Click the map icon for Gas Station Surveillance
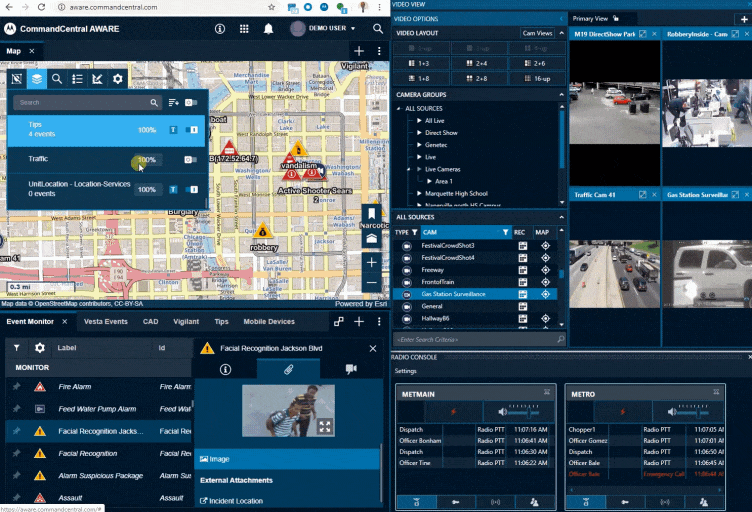 [x=545, y=294]
